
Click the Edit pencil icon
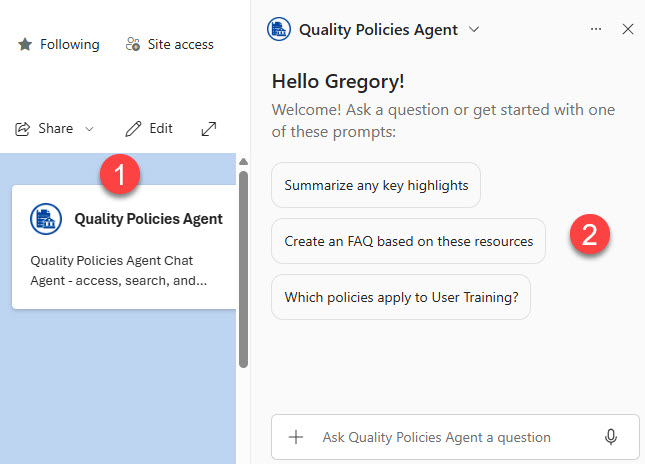[x=133, y=129]
